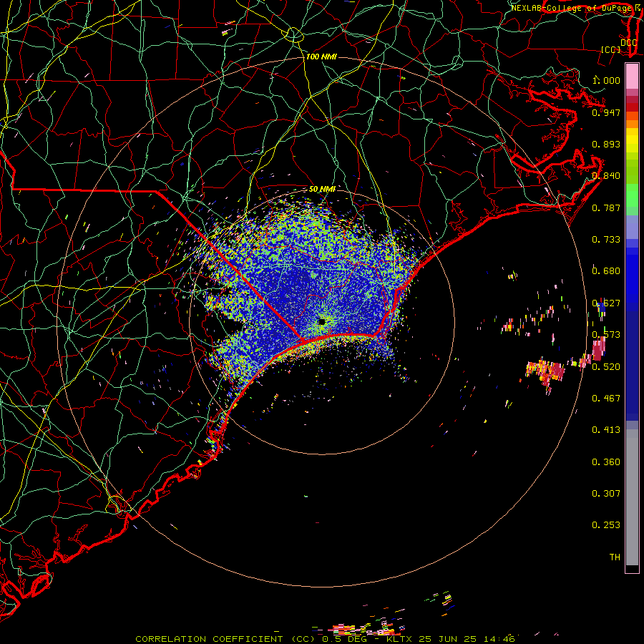Click the 0.253 scale value

coord(606,525)
